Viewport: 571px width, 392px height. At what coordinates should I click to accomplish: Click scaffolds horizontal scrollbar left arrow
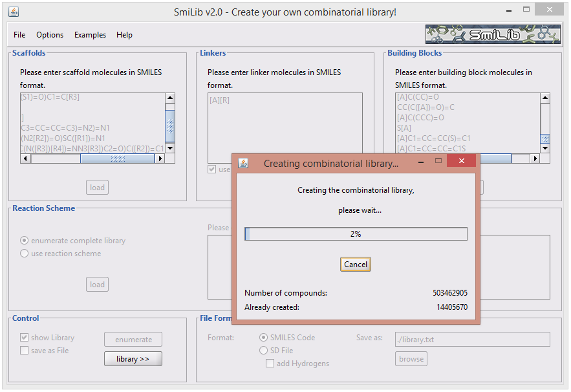(x=25, y=158)
